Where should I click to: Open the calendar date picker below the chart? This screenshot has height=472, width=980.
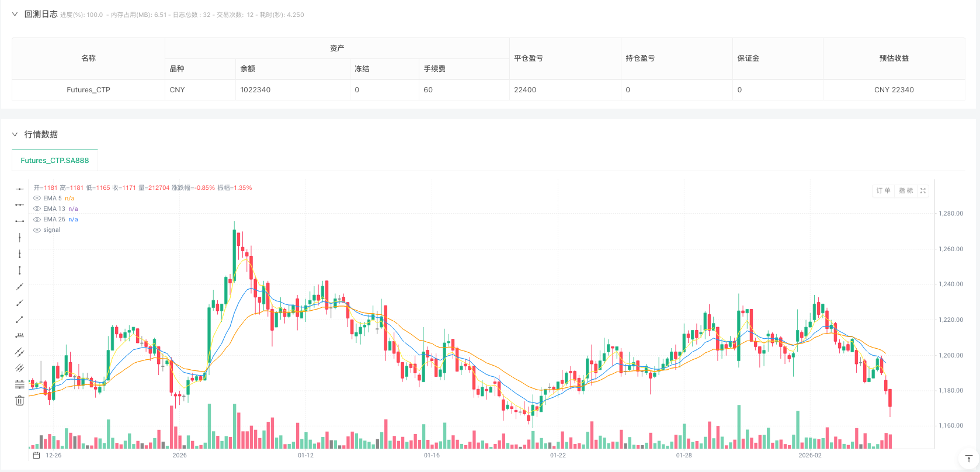(36, 456)
